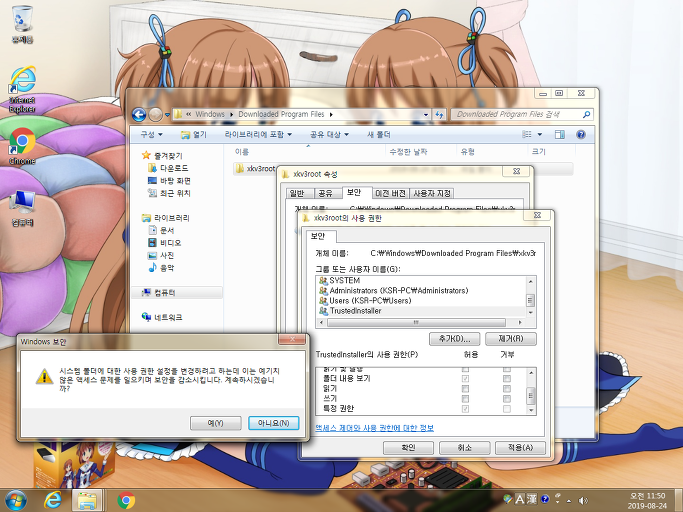Open the view options dropdown arrow

[x=540, y=135]
